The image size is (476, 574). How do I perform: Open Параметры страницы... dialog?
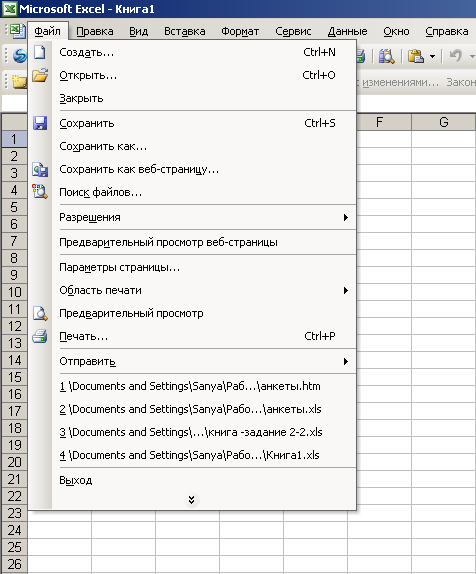(192, 268)
